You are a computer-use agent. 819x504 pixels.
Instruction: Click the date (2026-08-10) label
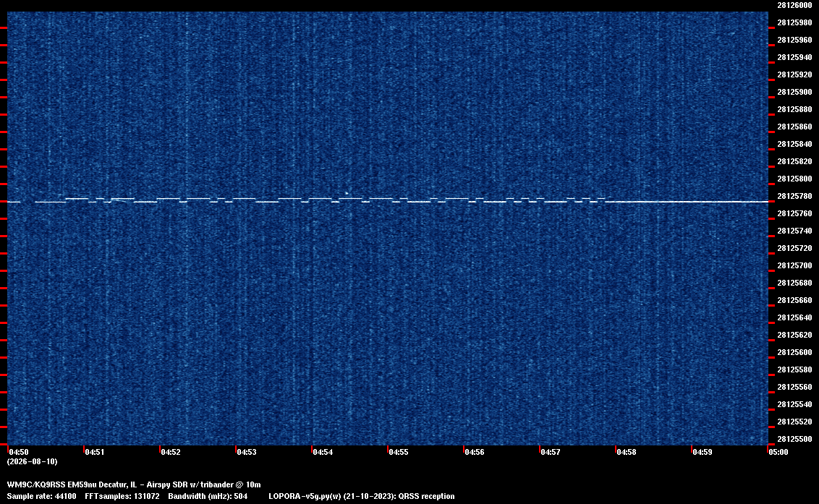pos(33,461)
